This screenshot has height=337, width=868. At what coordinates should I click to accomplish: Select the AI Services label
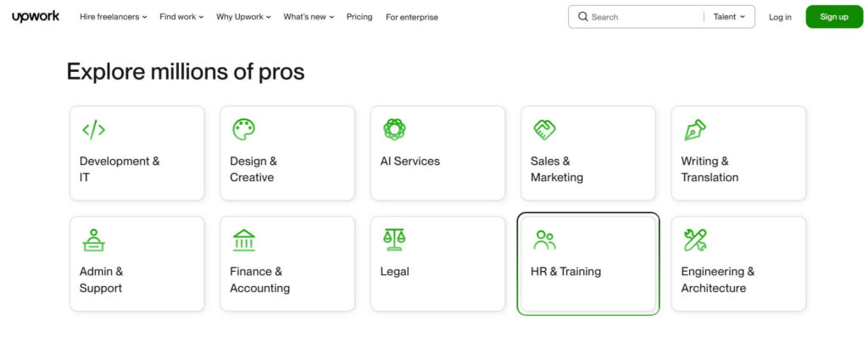point(410,161)
